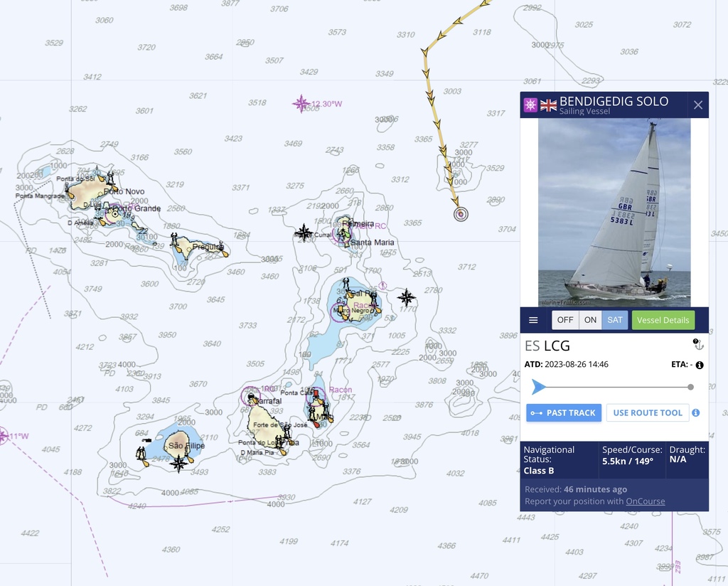Open the hamburger menu in vessel popup
Image resolution: width=728 pixels, height=586 pixels.
tap(533, 320)
